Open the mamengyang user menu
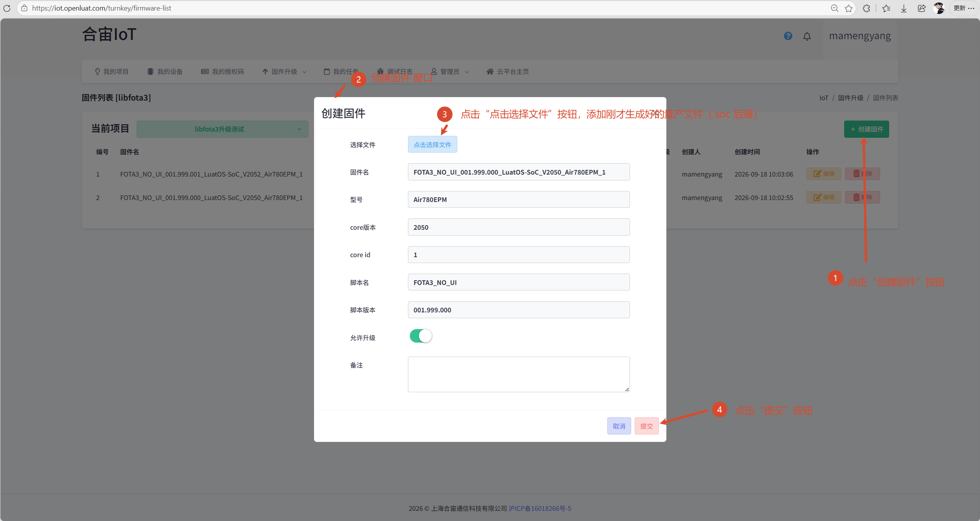 coord(860,36)
